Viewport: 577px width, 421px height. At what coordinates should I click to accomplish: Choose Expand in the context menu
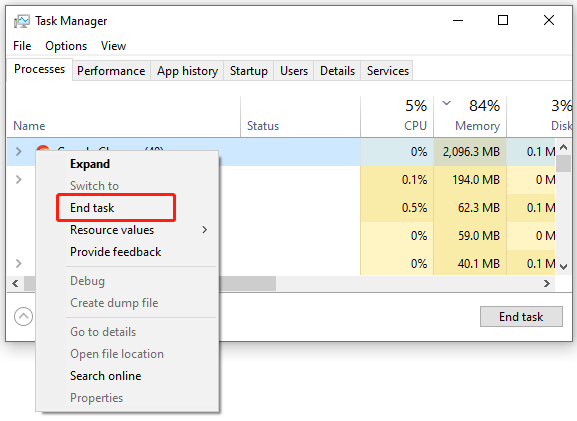[127, 164]
